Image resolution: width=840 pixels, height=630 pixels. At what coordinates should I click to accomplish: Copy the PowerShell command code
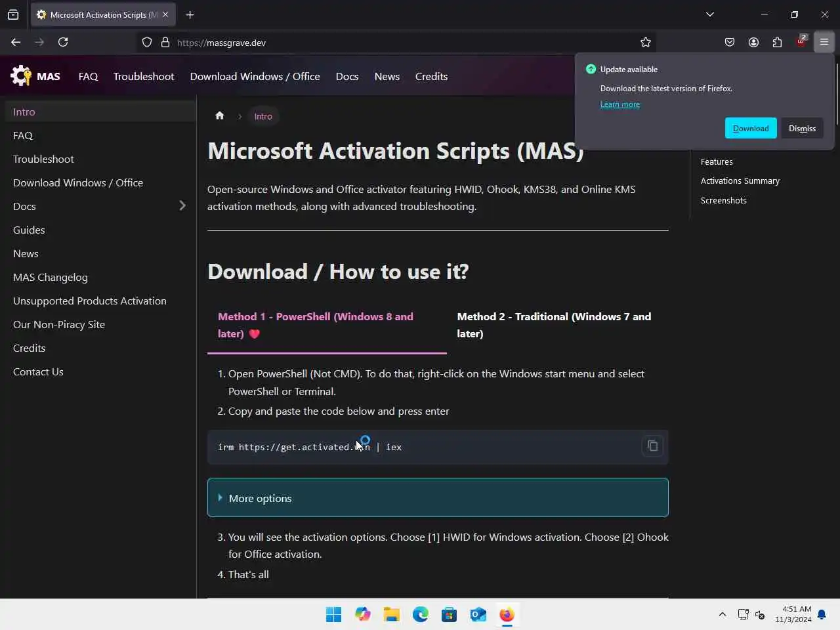tap(652, 446)
